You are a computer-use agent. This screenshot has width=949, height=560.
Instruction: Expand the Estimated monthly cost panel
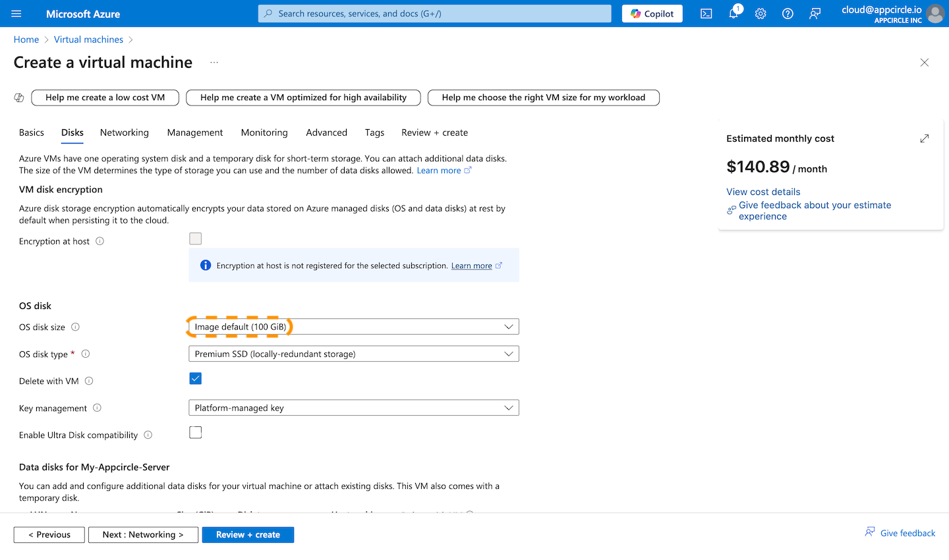(x=925, y=138)
